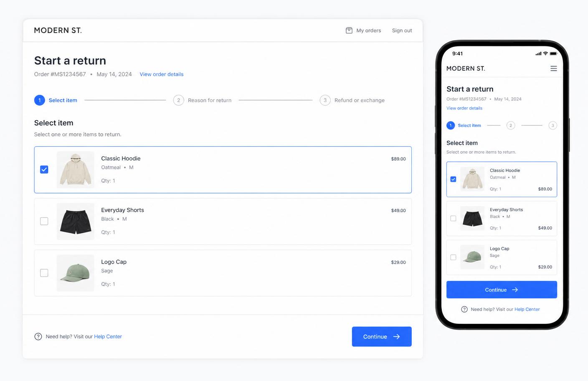Click Everyday Shorts thumbnail on mobile
588x381 pixels.
pos(472,218)
